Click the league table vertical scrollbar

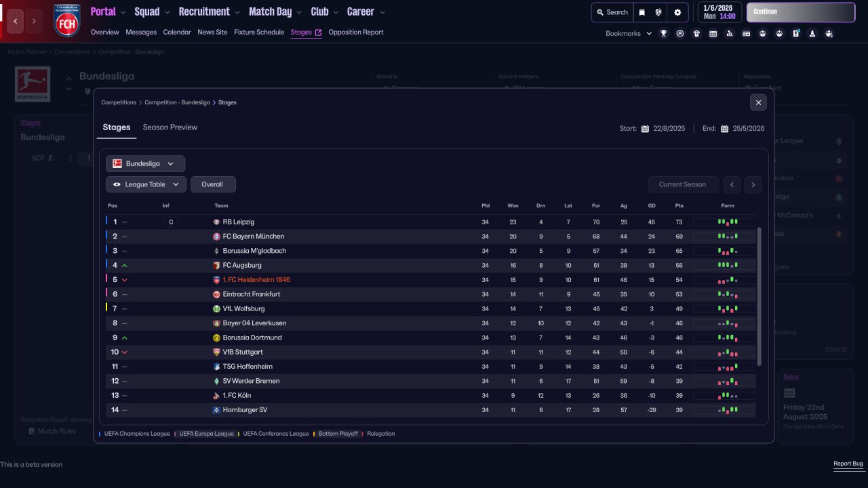coord(759,296)
